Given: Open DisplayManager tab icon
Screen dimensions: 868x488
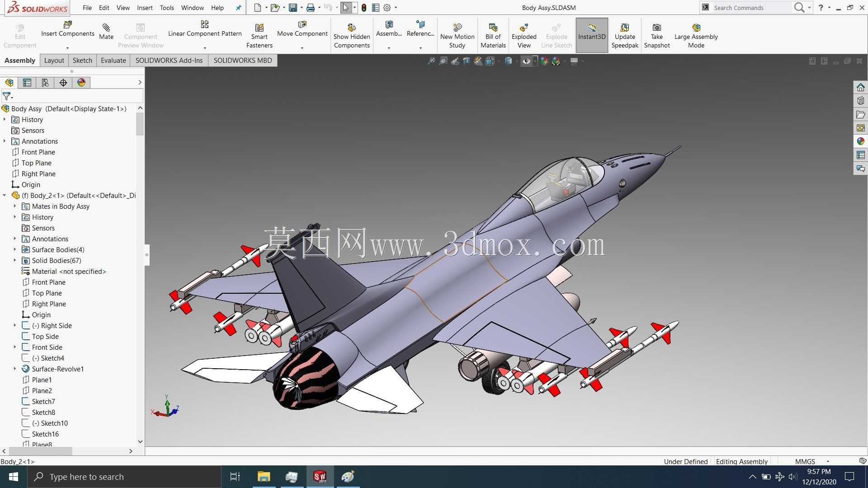Looking at the screenshot, I should pos(81,83).
